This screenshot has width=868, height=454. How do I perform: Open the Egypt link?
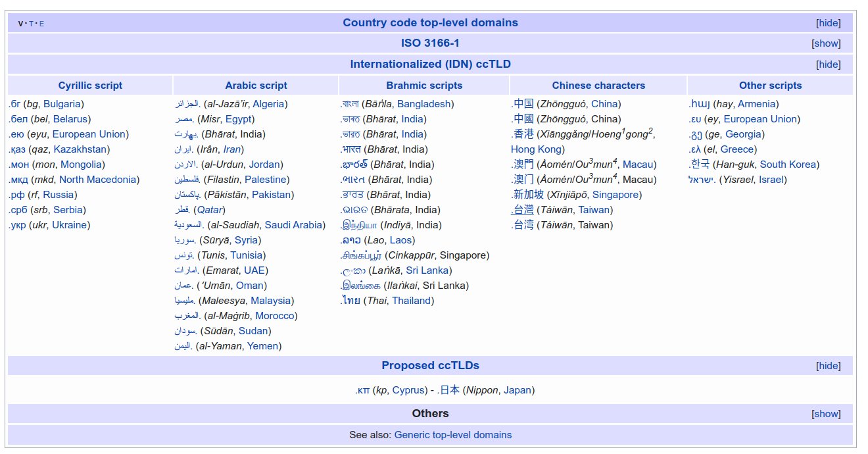pyautogui.click(x=237, y=119)
